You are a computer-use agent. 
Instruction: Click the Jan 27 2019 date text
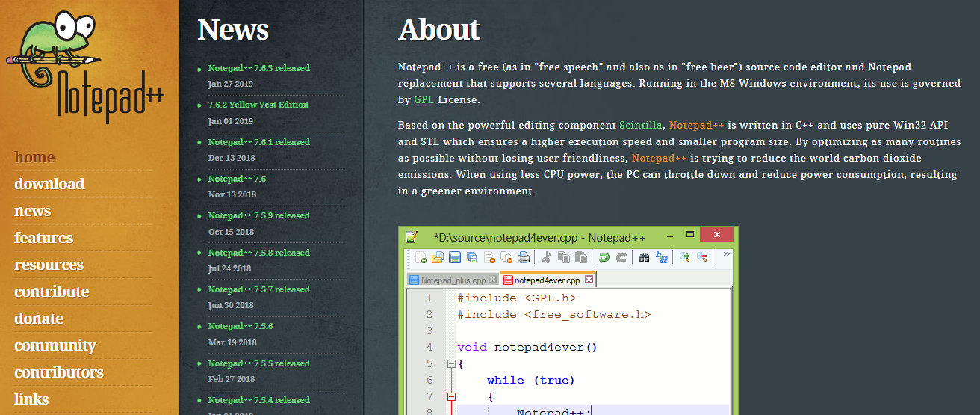231,84
